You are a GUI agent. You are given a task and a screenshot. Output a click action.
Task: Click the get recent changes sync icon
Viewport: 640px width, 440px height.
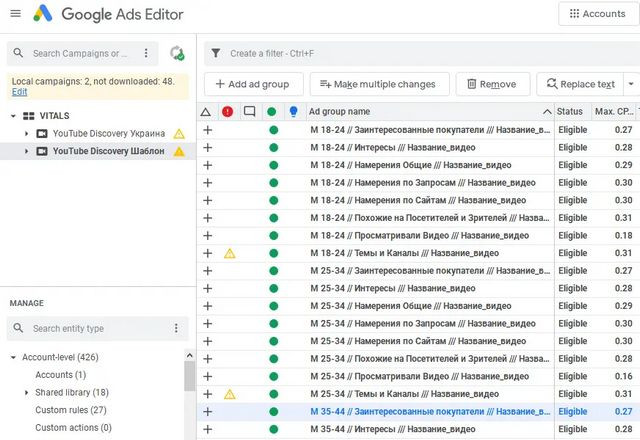coord(177,53)
